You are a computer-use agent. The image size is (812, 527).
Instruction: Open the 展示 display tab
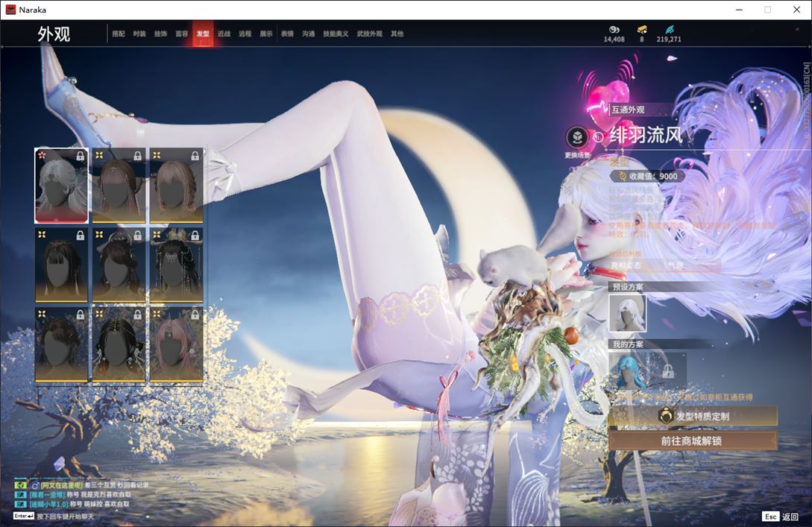click(x=266, y=34)
